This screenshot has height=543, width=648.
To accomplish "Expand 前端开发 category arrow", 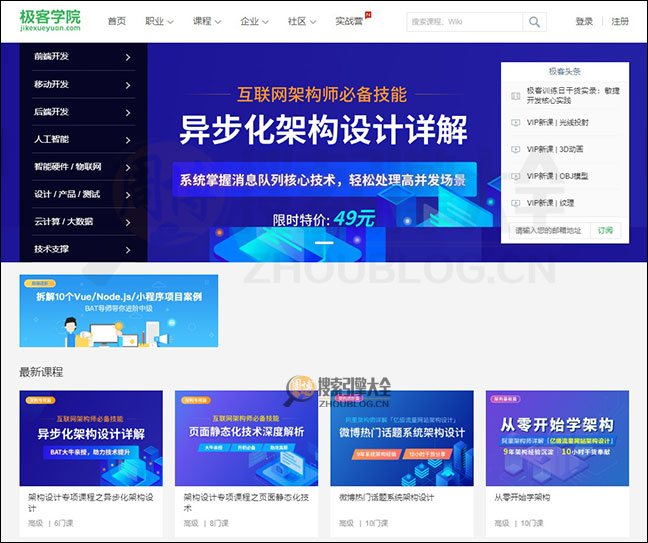I will (x=128, y=57).
